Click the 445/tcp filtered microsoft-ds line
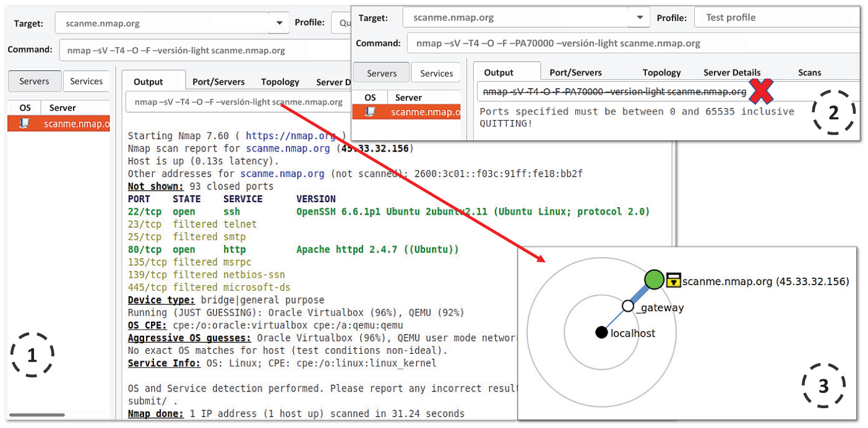Image resolution: width=868 pixels, height=428 pixels. tap(209, 288)
